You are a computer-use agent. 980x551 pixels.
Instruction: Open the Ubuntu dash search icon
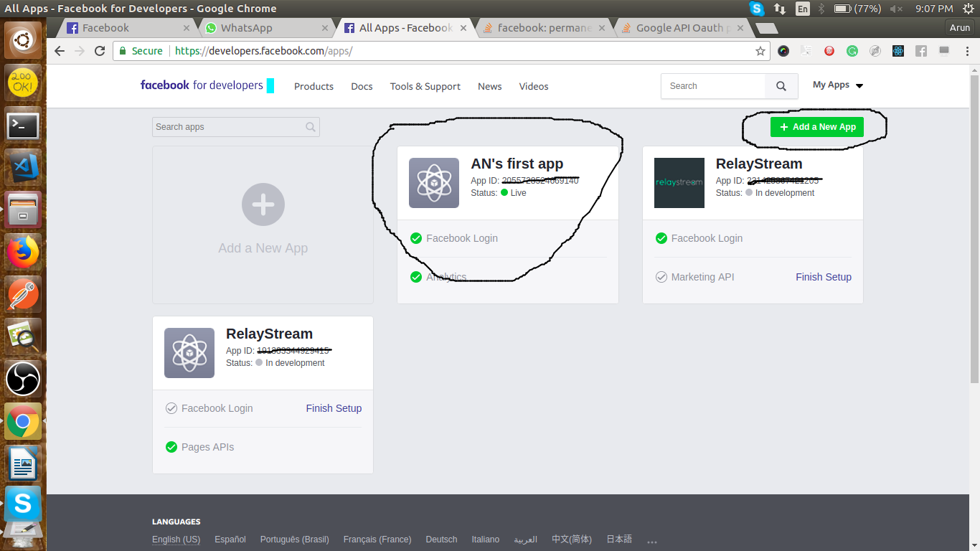23,40
